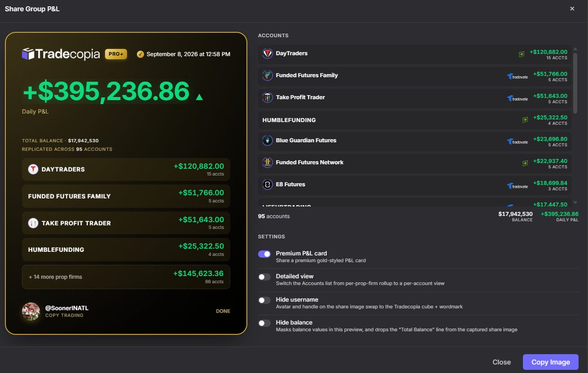Click the ACCOUNTS section heading
The height and width of the screenshot is (373, 588).
(273, 36)
